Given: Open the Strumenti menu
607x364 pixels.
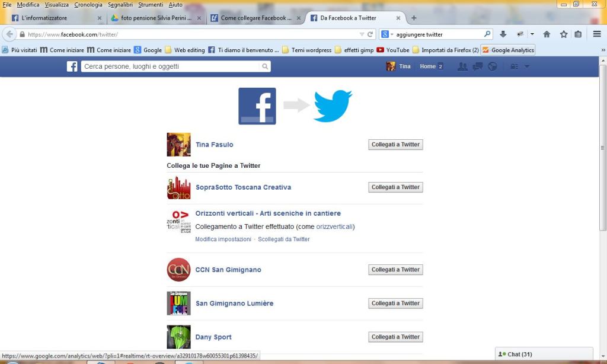Looking at the screenshot, I should pyautogui.click(x=151, y=5).
